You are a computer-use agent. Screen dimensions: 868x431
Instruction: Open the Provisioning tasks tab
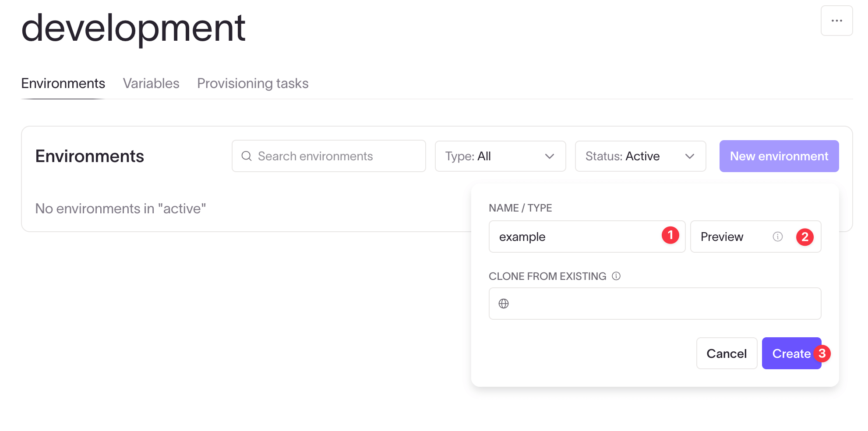click(253, 83)
